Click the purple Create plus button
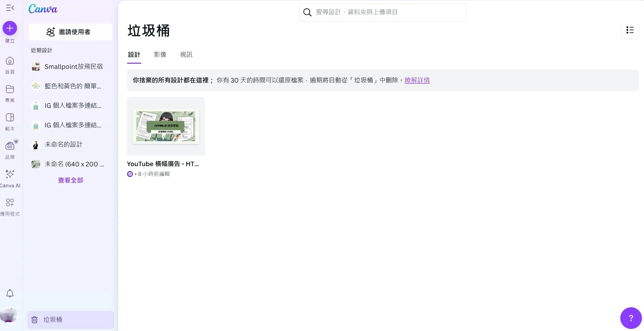644x331 pixels. (10, 28)
